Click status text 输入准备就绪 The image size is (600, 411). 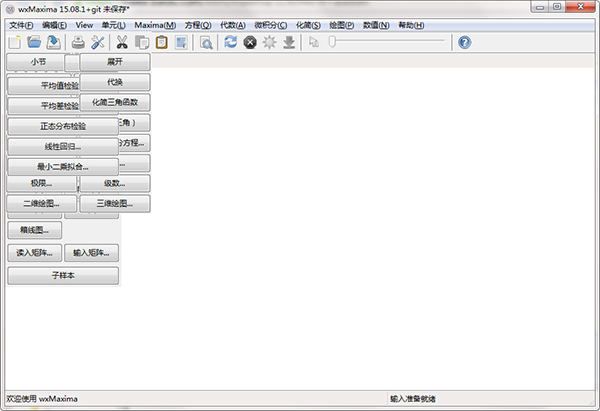[413, 399]
